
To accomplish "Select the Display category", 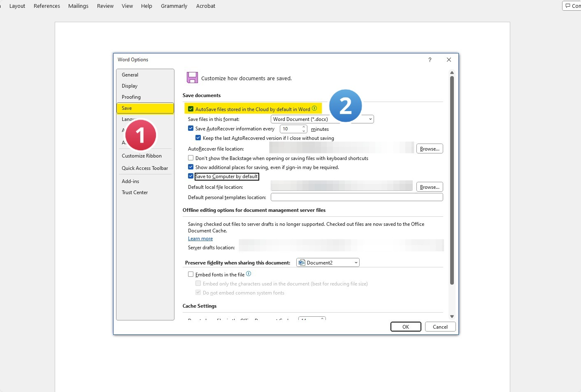I will (x=145, y=86).
